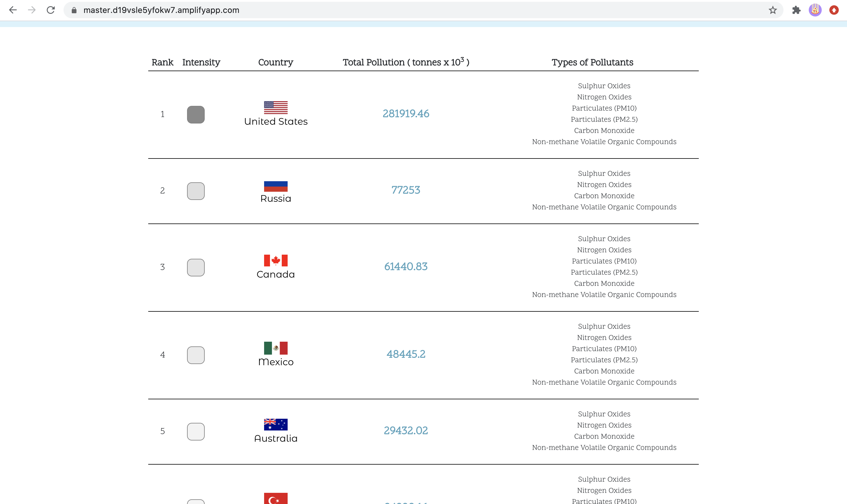Open the user profile avatar

coord(815,10)
